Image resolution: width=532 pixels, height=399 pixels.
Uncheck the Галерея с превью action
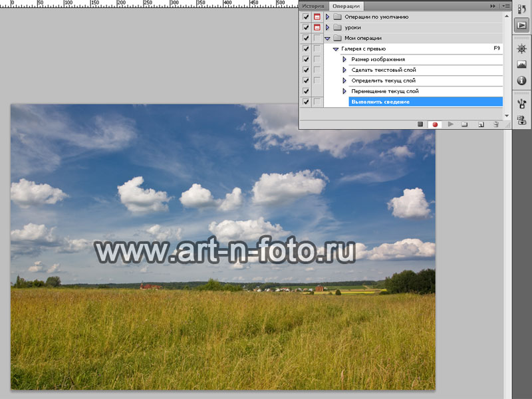coord(306,49)
